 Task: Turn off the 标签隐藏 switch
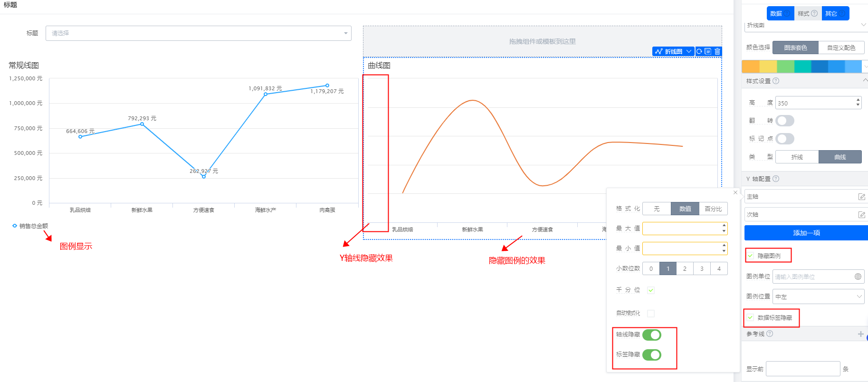(x=652, y=355)
